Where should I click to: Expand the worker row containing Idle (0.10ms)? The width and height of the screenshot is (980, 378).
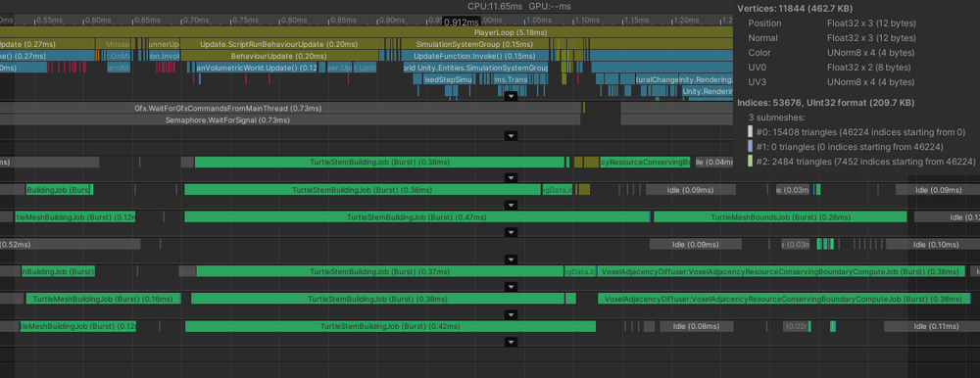(511, 260)
